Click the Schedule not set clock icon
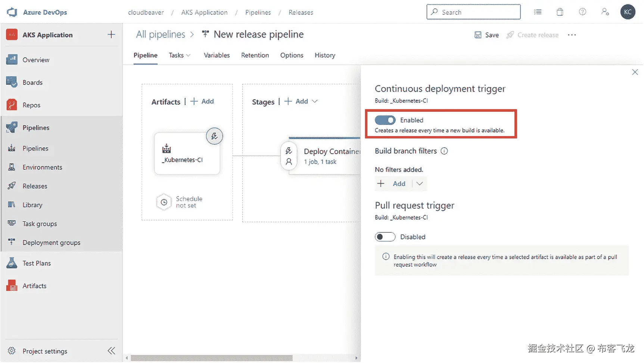 pos(164,202)
